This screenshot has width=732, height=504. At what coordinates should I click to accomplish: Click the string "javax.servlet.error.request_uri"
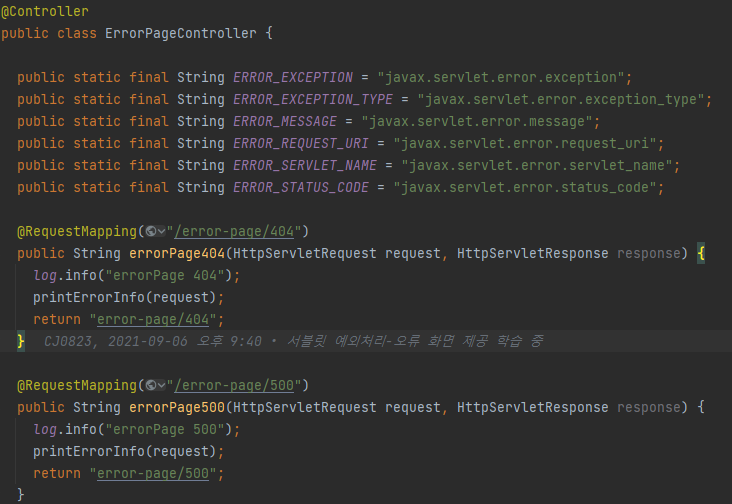tap(525, 143)
